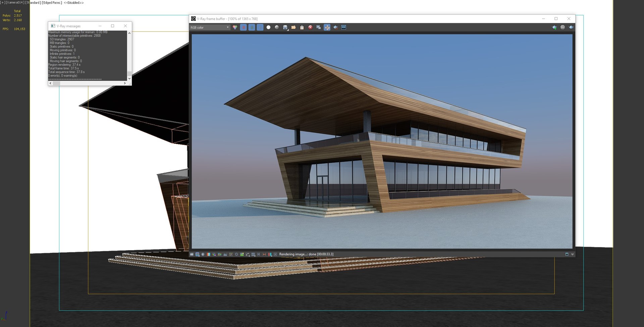Viewport: 644px width, 327px height.
Task: Toggle the blue channel button
Action: (x=260, y=28)
